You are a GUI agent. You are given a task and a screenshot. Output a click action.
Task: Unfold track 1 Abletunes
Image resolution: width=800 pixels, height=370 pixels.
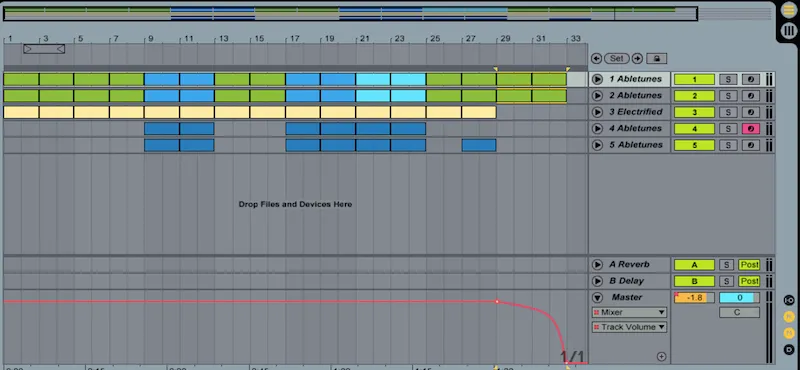597,79
